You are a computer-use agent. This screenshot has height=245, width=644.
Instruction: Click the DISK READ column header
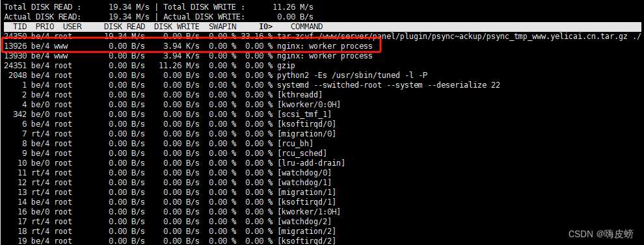point(124,27)
